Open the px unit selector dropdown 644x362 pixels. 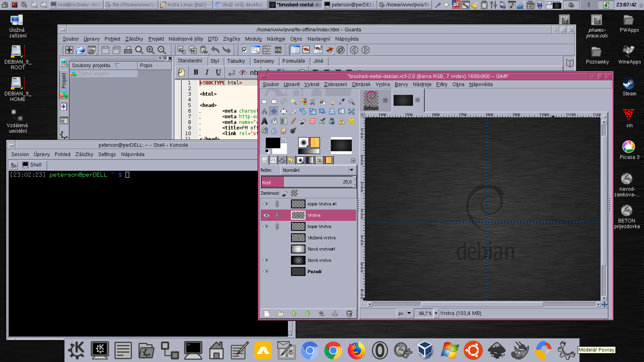[409, 313]
